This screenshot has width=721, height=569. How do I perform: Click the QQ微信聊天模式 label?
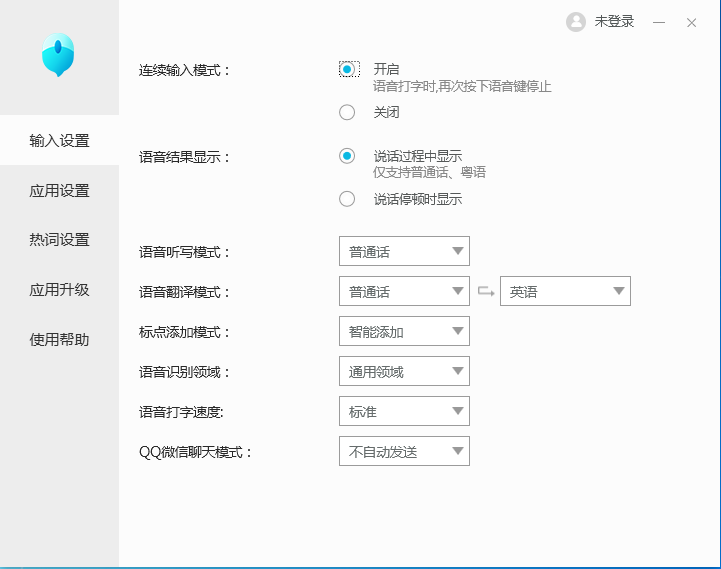click(x=195, y=452)
